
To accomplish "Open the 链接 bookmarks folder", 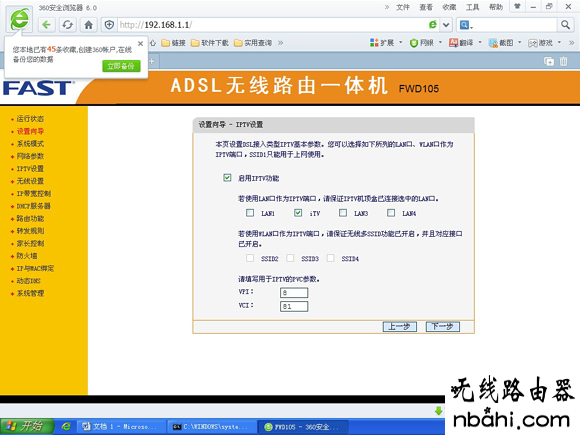I will click(173, 43).
